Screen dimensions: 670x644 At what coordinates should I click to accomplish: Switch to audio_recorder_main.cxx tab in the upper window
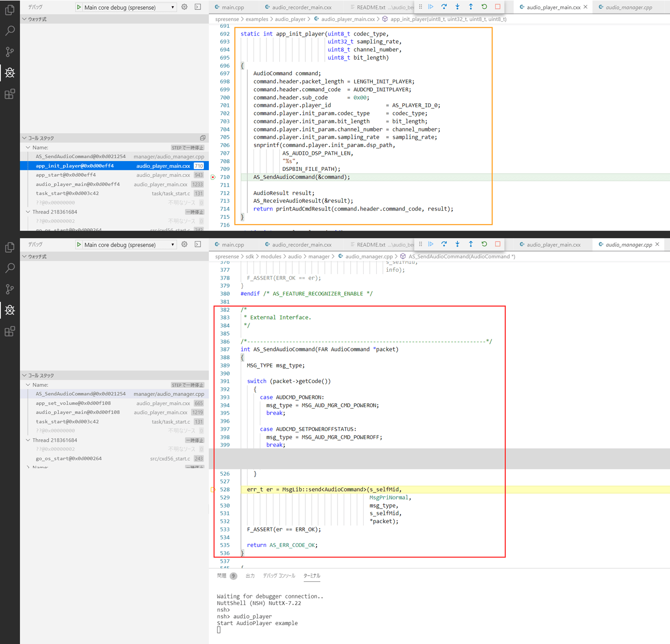tap(301, 7)
